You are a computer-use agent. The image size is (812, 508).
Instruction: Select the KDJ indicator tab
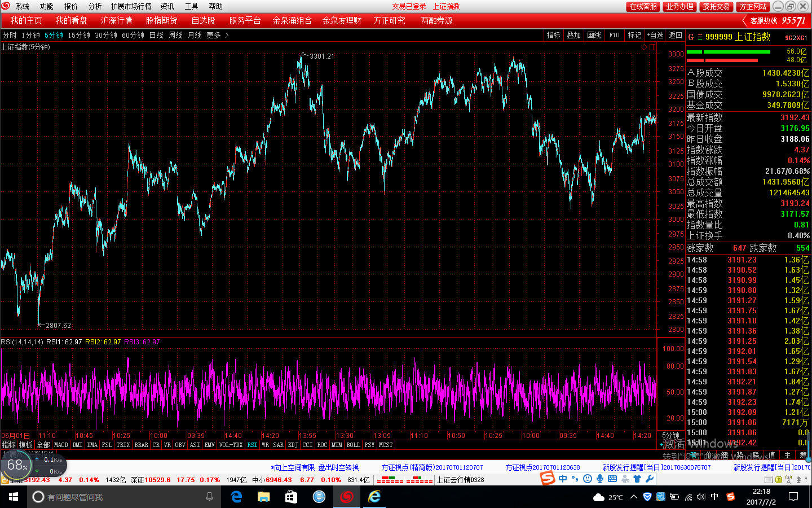(293, 445)
